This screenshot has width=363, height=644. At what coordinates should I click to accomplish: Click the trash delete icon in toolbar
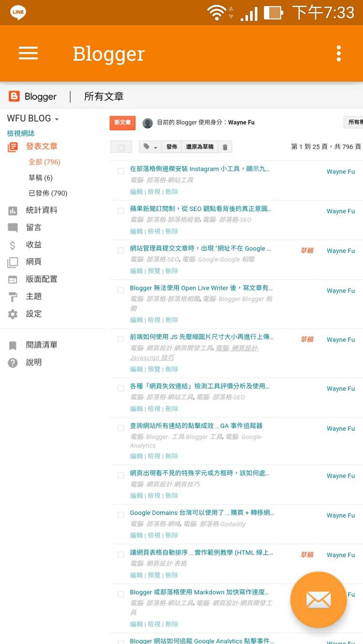click(x=225, y=147)
